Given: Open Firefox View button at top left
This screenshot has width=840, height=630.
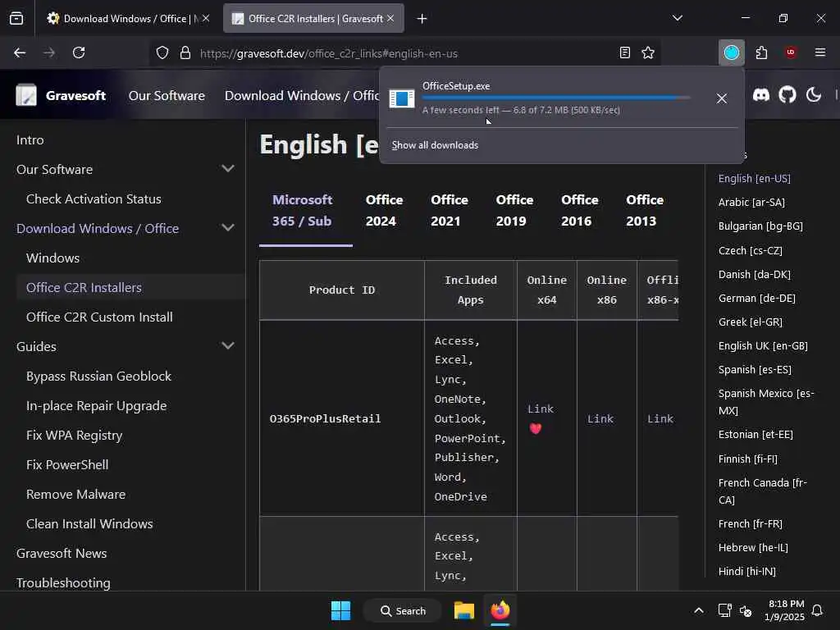Looking at the screenshot, I should pyautogui.click(x=16, y=19).
